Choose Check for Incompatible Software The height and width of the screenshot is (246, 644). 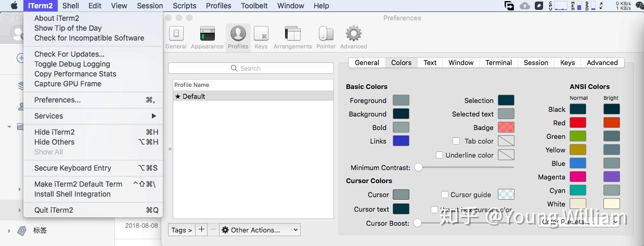[93, 38]
